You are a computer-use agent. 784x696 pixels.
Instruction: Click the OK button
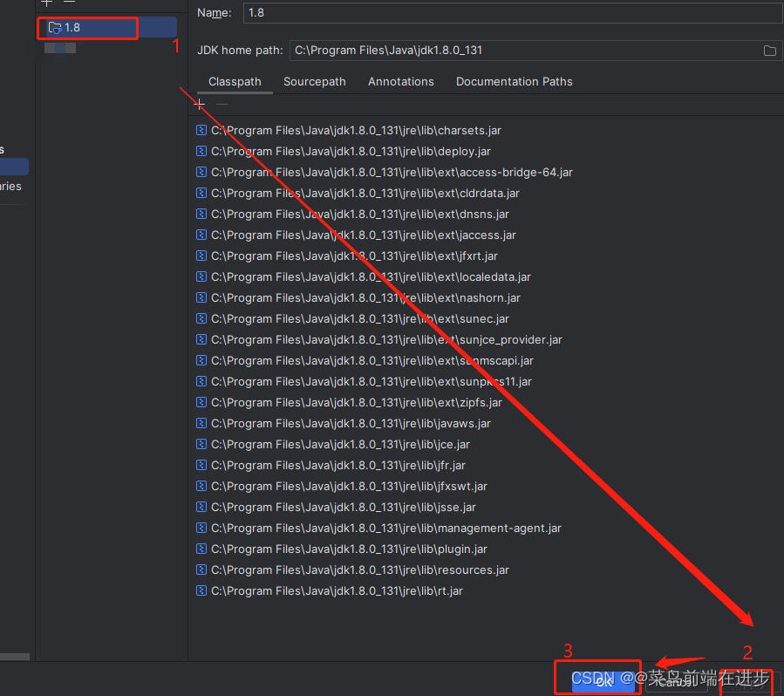click(603, 681)
